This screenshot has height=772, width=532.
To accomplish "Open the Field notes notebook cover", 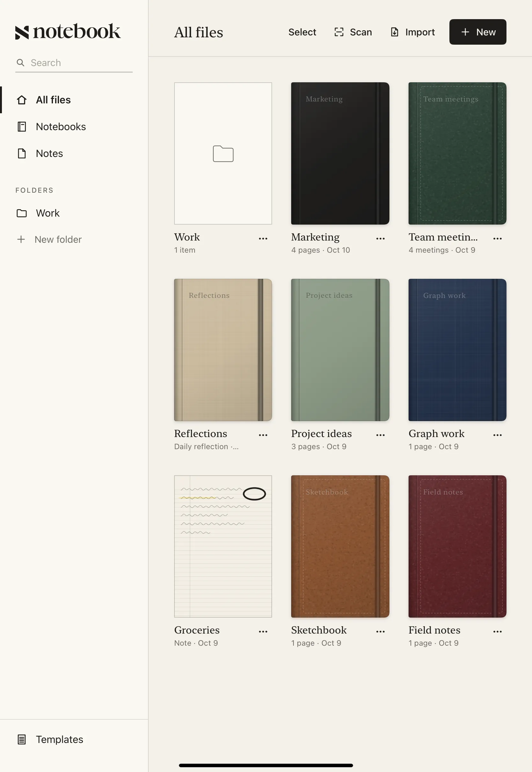I will tap(457, 546).
